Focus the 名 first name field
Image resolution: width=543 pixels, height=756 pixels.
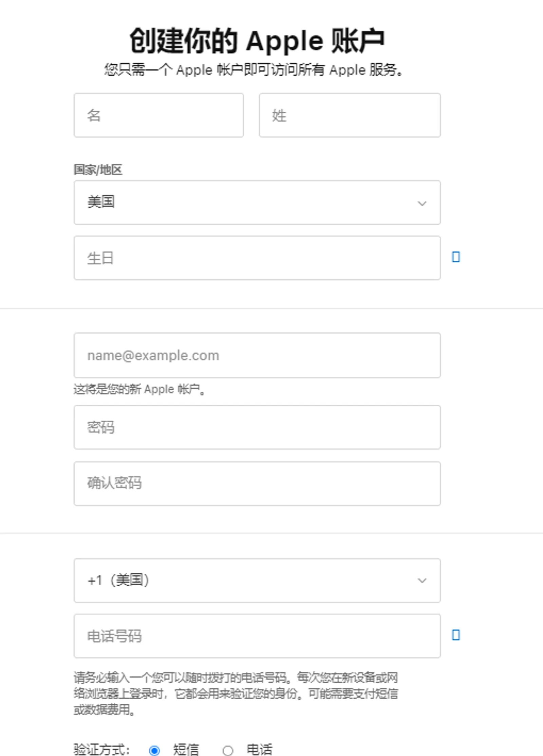tap(158, 115)
